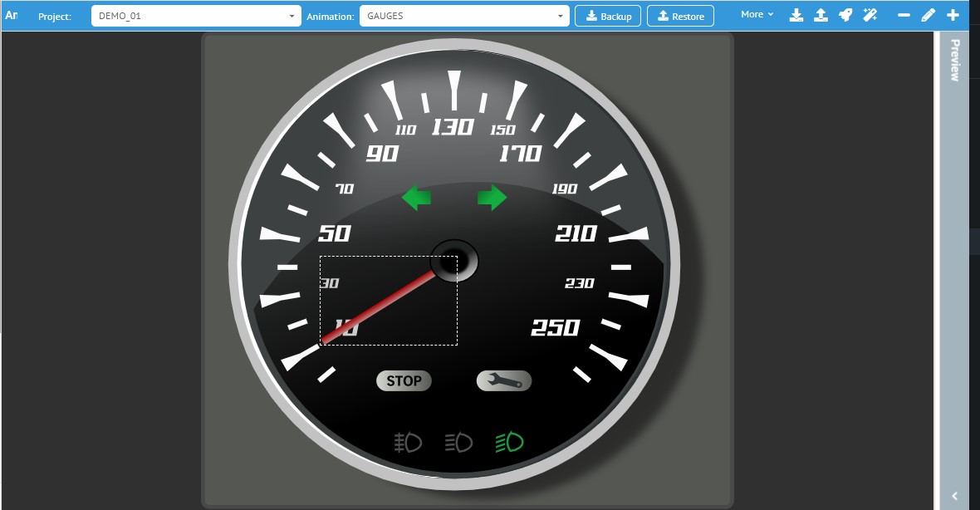980x510 pixels.
Task: Click the pencil edit icon
Action: [929, 15]
